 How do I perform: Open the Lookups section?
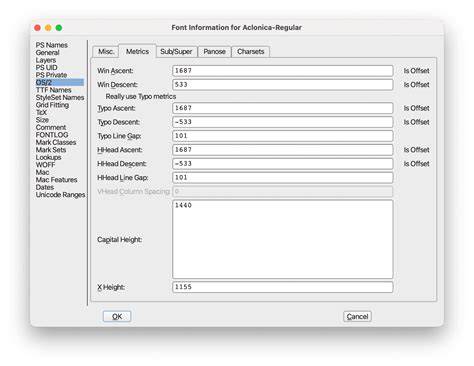pos(48,157)
